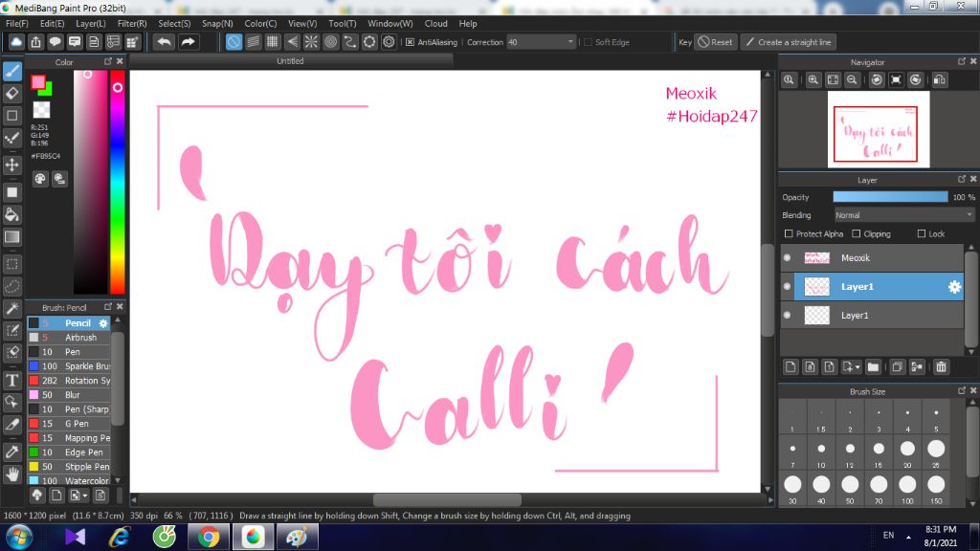
Task: Click the Reset key button
Action: (x=715, y=42)
